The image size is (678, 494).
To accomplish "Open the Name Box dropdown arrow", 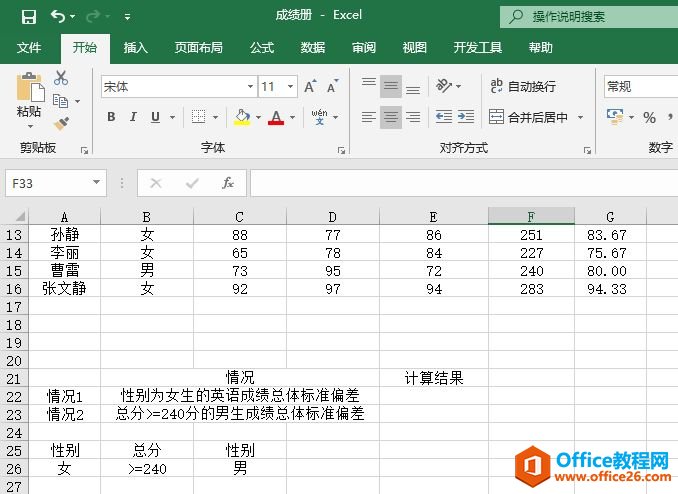I will click(x=97, y=183).
